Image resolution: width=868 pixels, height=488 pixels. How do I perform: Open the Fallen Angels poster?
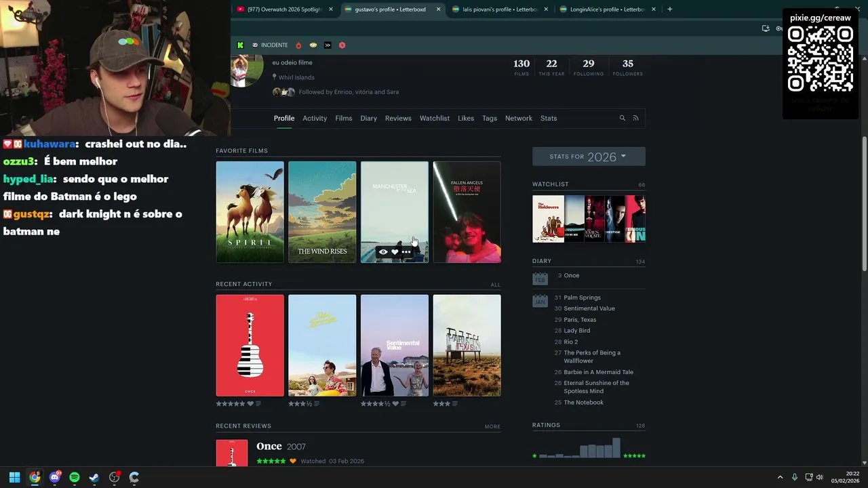[467, 212]
